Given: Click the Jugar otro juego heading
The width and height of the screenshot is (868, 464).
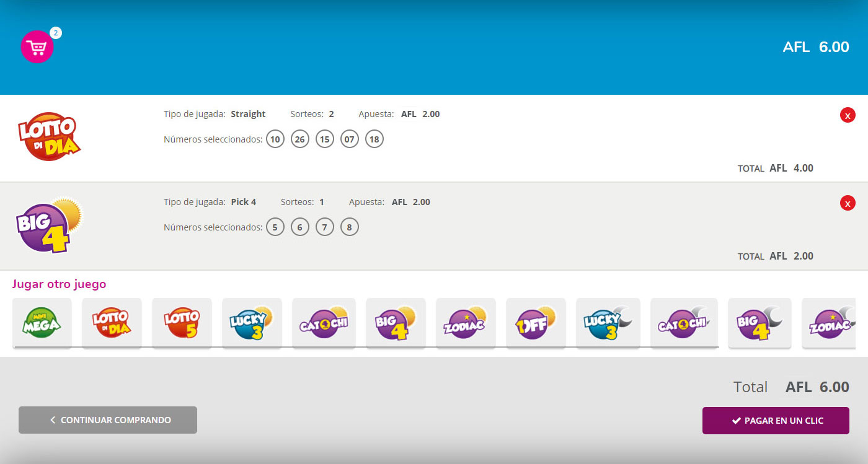Looking at the screenshot, I should (x=60, y=284).
